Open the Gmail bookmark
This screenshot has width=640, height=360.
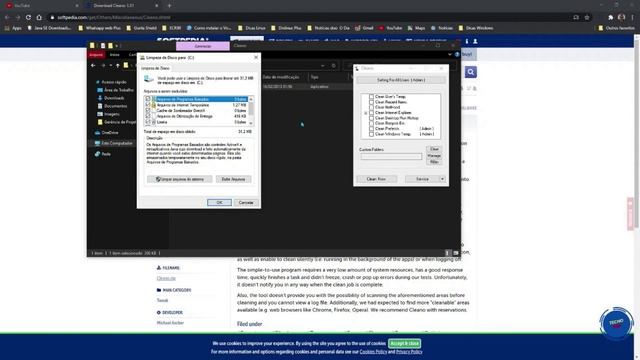click(364, 28)
